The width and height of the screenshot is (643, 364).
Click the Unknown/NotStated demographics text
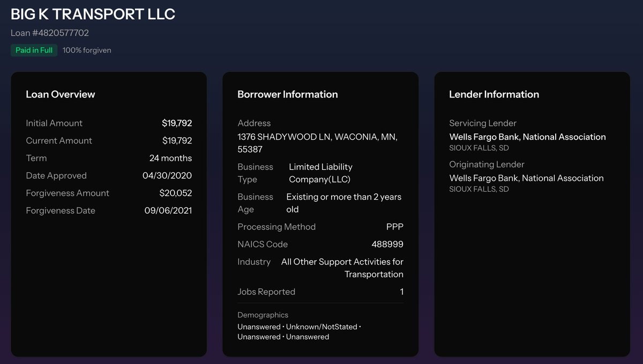(322, 327)
